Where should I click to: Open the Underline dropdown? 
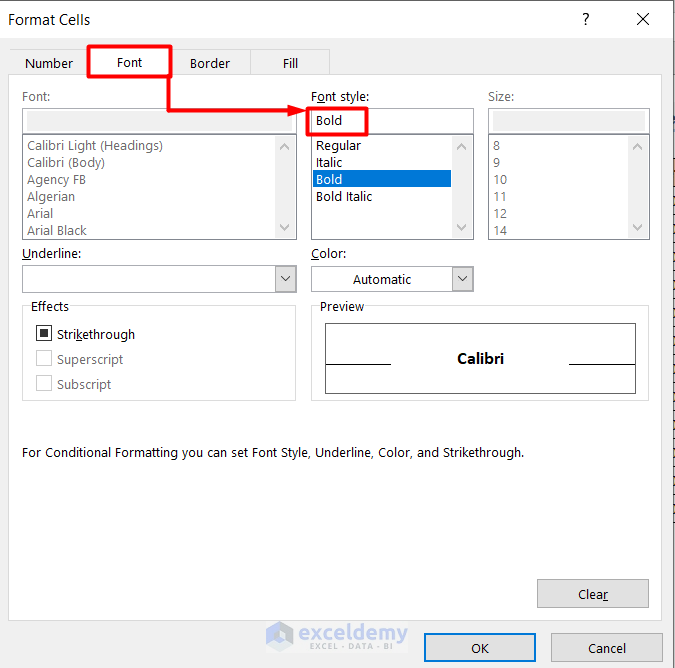pyautogui.click(x=285, y=279)
